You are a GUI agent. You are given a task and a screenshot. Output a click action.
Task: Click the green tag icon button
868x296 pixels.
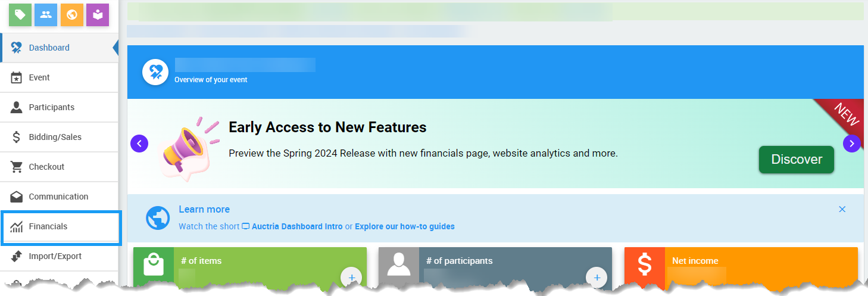click(x=20, y=15)
